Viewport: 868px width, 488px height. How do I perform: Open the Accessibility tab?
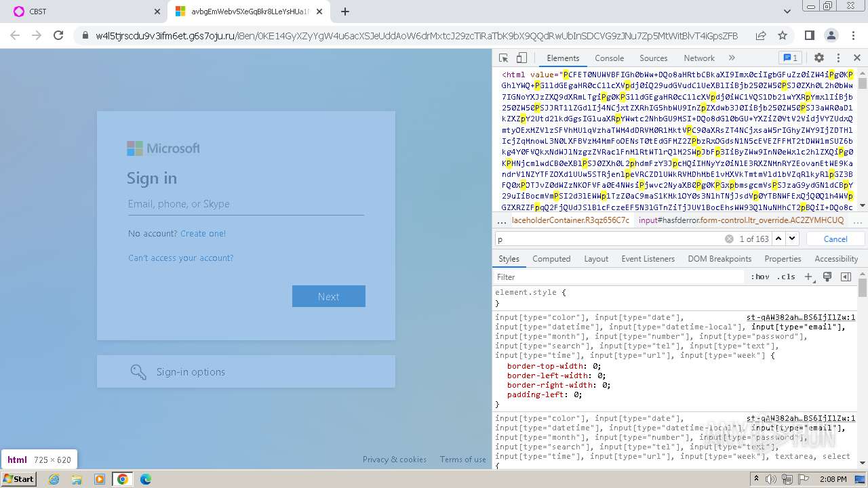[836, 259]
